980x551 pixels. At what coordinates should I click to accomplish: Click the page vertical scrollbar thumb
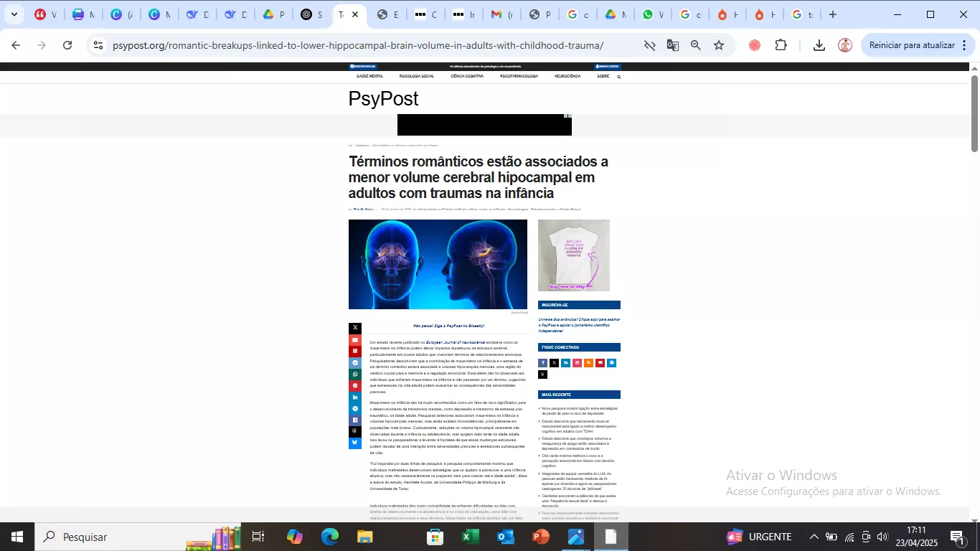coord(975,113)
